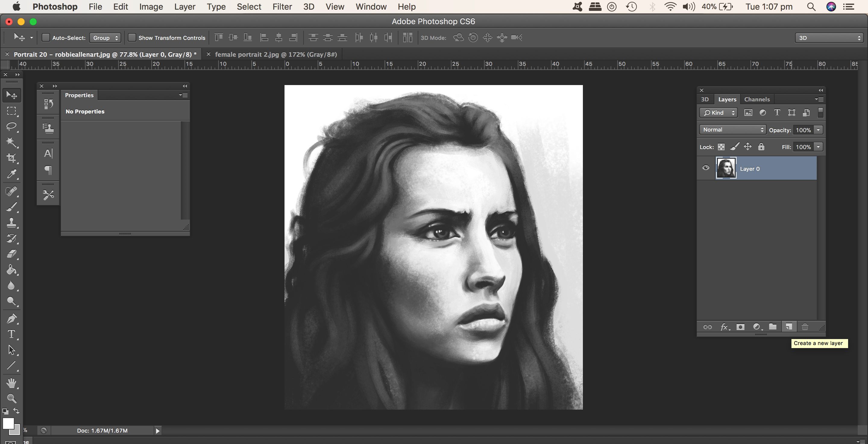Select the Horizontal Type tool
The width and height of the screenshot is (868, 444).
[11, 334]
